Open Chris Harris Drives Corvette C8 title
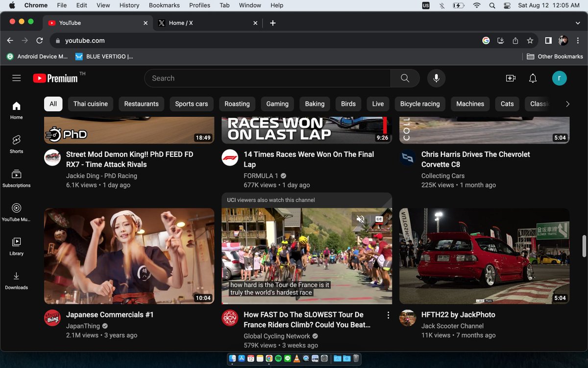This screenshot has width=588, height=368. pyautogui.click(x=476, y=159)
